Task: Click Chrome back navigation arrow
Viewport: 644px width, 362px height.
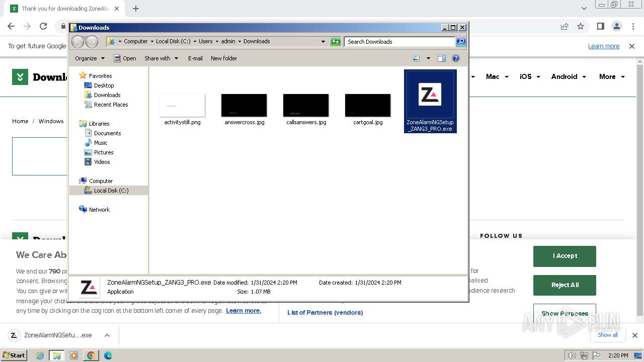Action: (11, 26)
